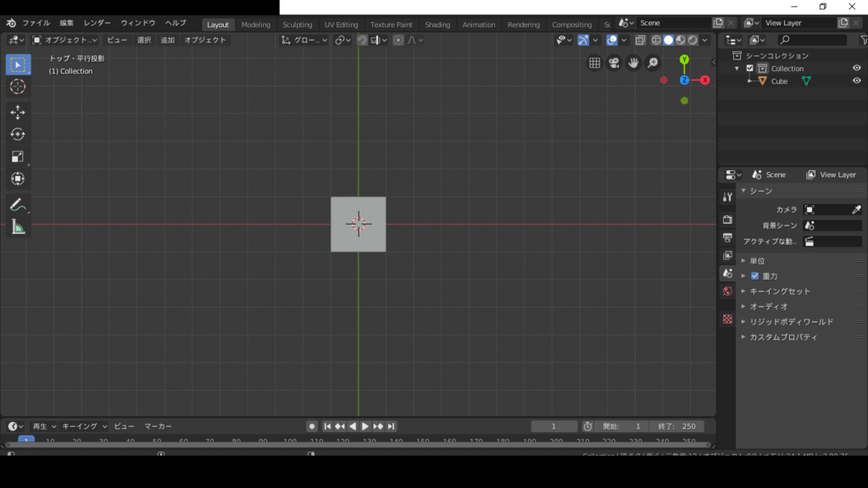This screenshot has height=488, width=868.
Task: Select the Move tool in left toolbar
Action: tap(18, 112)
